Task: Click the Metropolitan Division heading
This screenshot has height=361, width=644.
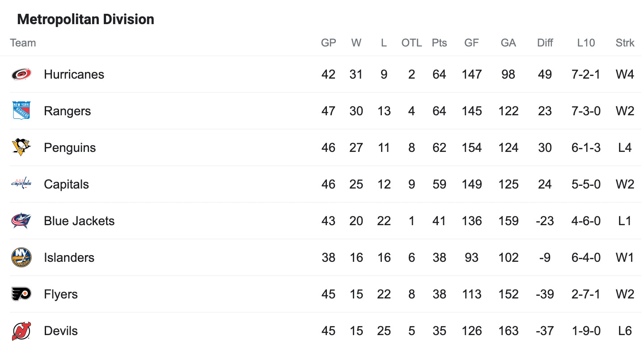Action: pyautogui.click(x=85, y=19)
